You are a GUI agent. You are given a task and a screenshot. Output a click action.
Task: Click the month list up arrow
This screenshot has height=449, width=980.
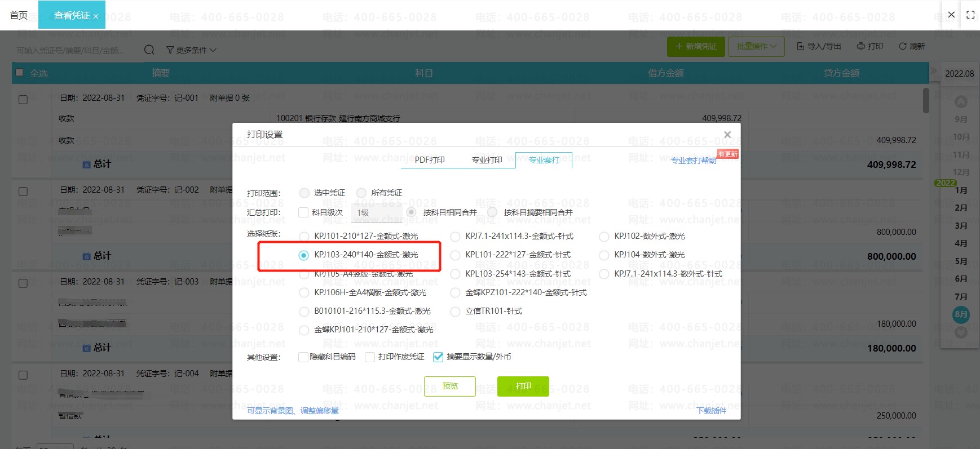pos(961,102)
